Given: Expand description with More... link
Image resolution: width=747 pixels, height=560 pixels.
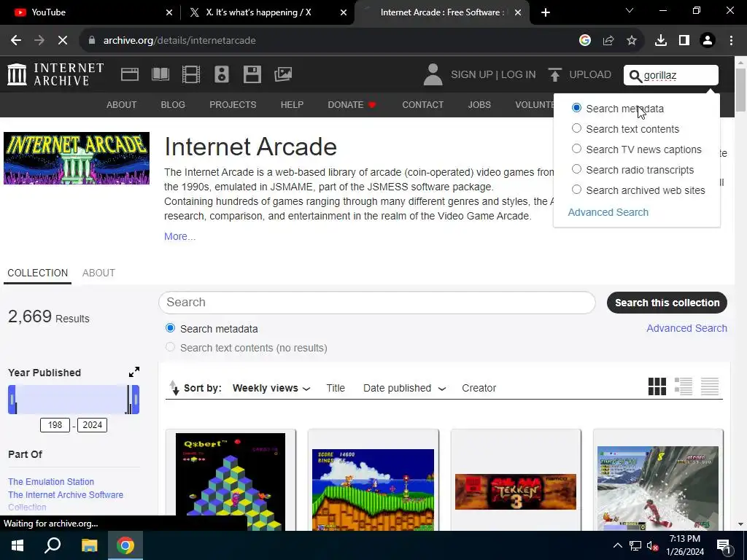Looking at the screenshot, I should pyautogui.click(x=179, y=237).
